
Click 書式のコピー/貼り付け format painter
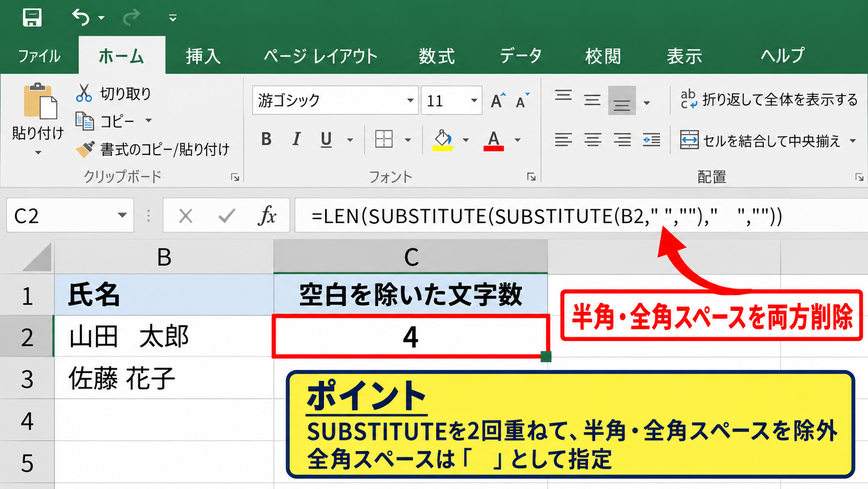(152, 150)
